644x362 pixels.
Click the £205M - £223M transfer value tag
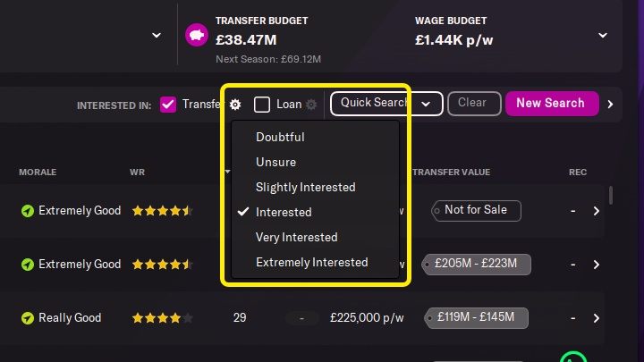(x=481, y=265)
